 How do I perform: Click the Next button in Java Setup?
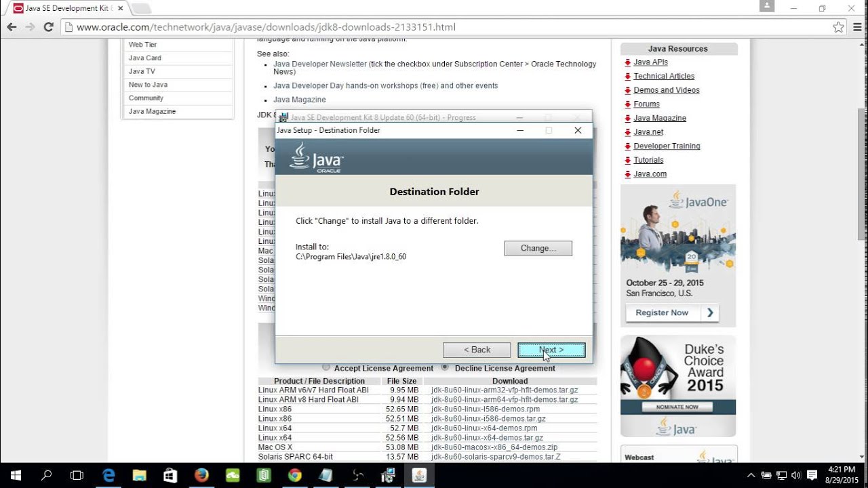coord(551,350)
